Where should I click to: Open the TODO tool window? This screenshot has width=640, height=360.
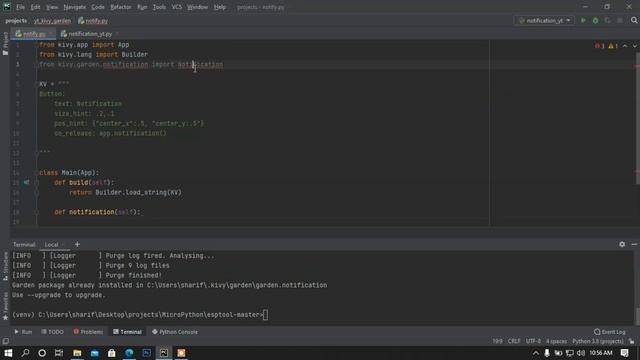53,332
